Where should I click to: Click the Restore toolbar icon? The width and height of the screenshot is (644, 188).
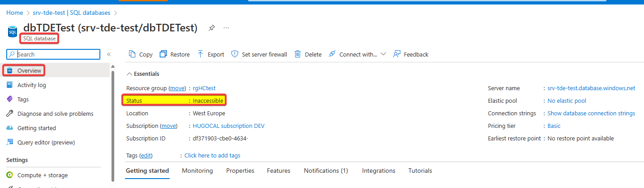click(x=163, y=54)
